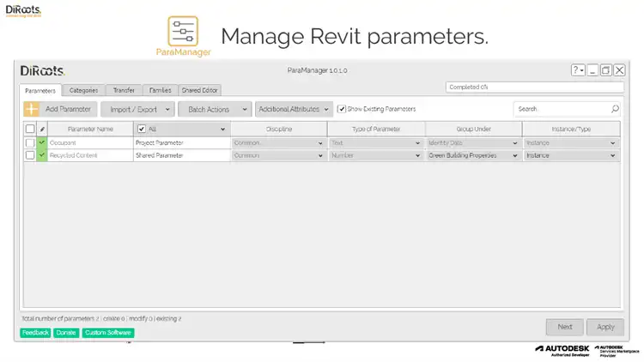Open the Import / Export dropdown
Image resolution: width=644 pixels, height=362 pixels.
137,109
